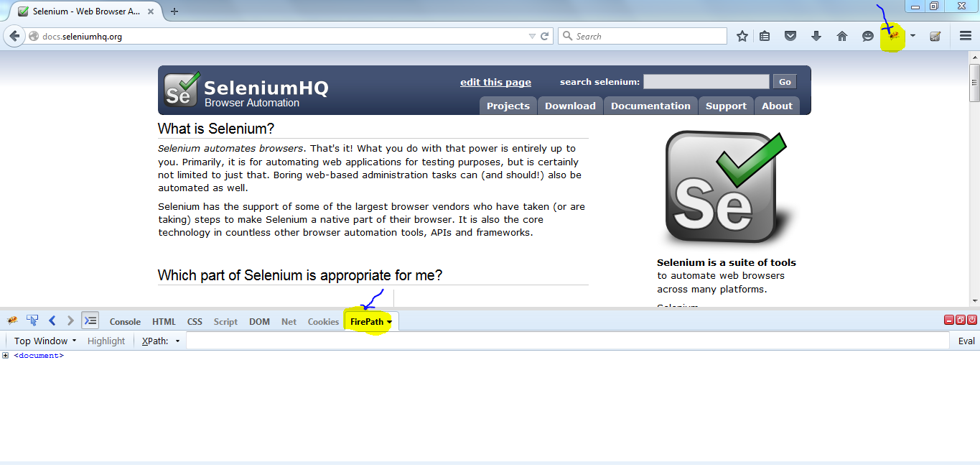Activate Firebug inspect element pointer icon
The height and width of the screenshot is (475, 980).
[x=32, y=320]
